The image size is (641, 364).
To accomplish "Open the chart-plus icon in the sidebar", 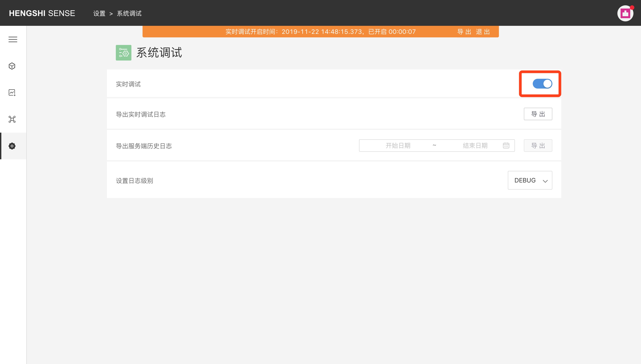I will click(x=12, y=93).
